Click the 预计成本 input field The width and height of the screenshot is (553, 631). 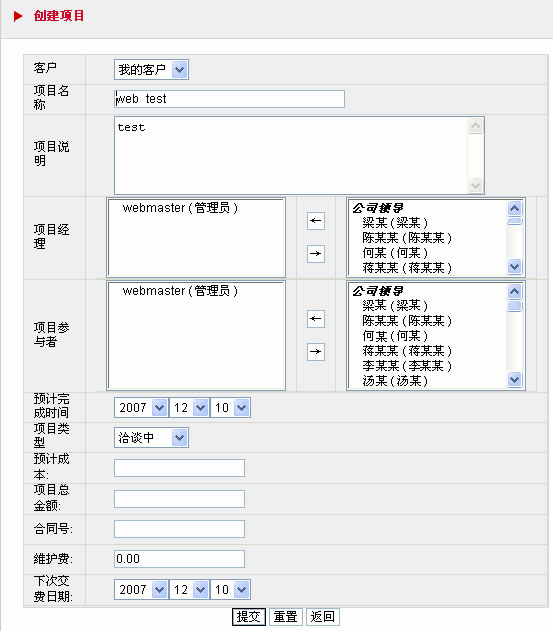[180, 468]
